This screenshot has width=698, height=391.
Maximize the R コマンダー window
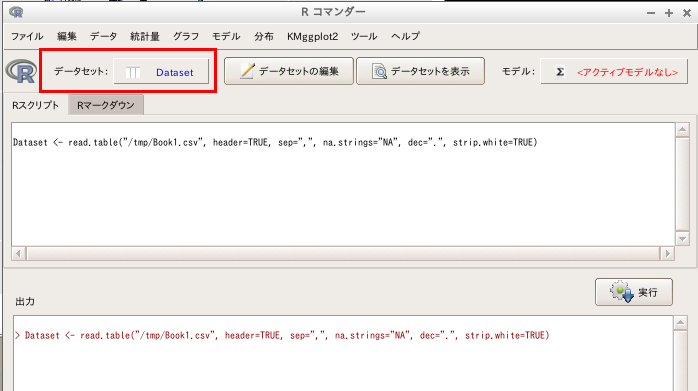[669, 13]
